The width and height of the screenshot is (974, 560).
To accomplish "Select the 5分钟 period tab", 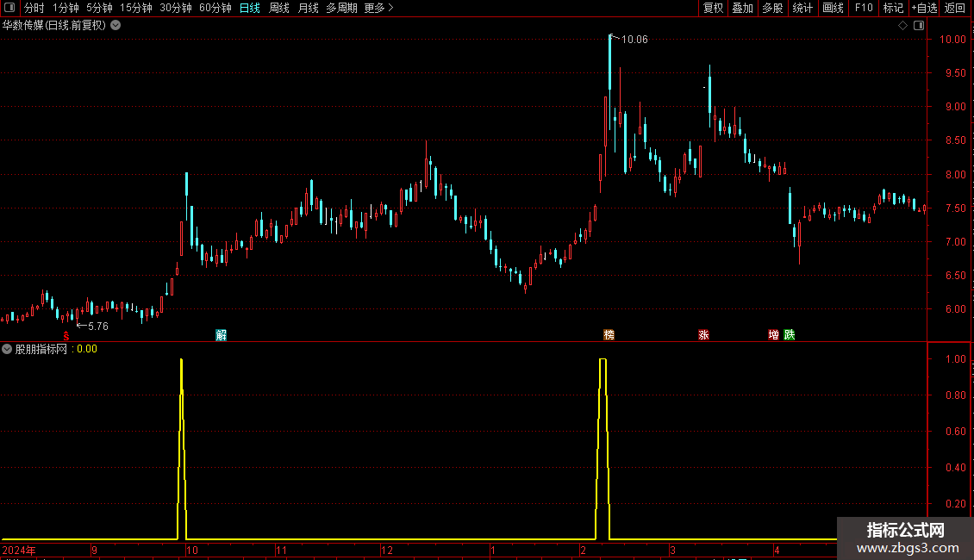I will click(x=99, y=8).
